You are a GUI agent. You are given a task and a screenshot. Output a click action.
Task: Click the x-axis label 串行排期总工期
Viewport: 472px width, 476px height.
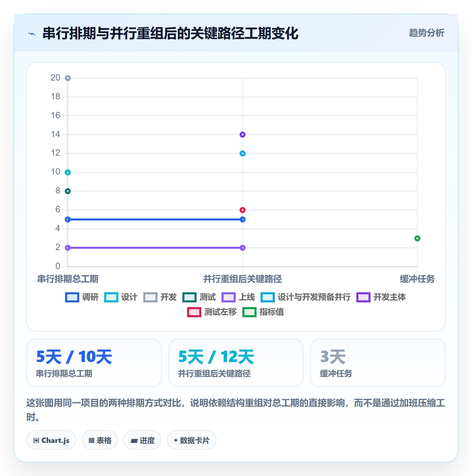[x=68, y=279]
